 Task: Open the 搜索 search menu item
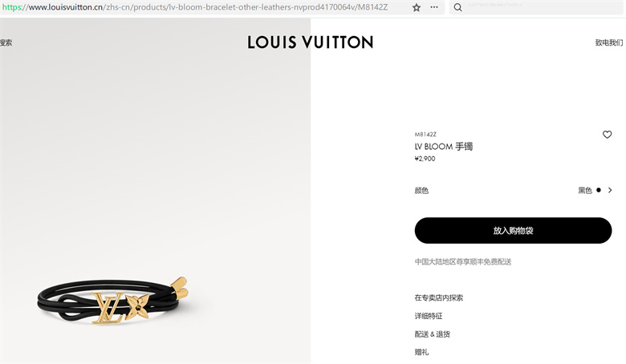6,42
